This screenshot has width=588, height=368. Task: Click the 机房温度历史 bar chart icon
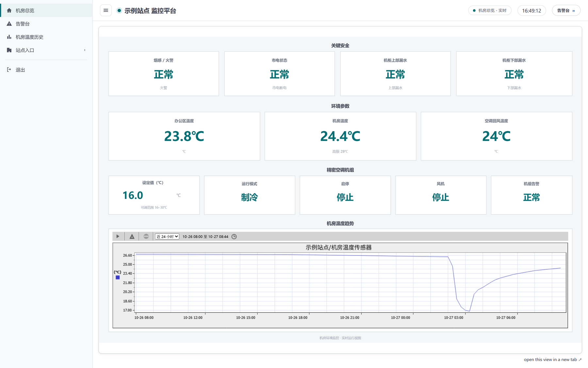tap(9, 37)
